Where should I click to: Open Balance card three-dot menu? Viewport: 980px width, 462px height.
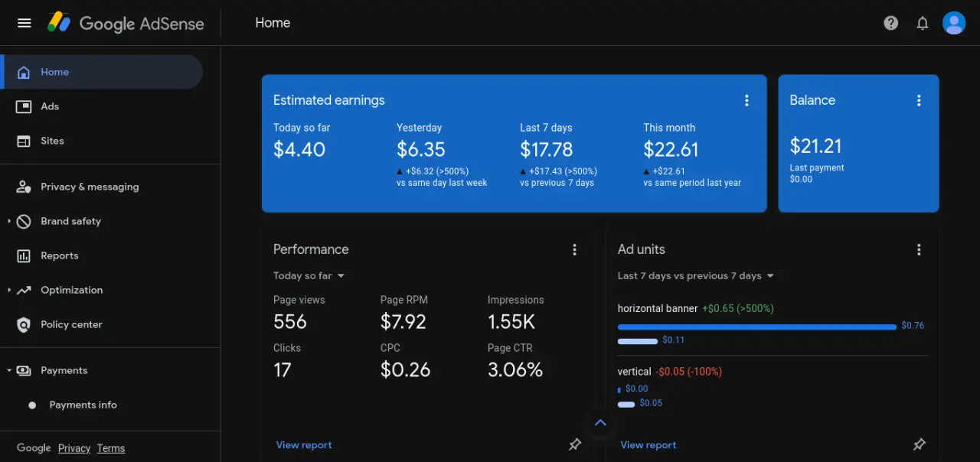(920, 100)
